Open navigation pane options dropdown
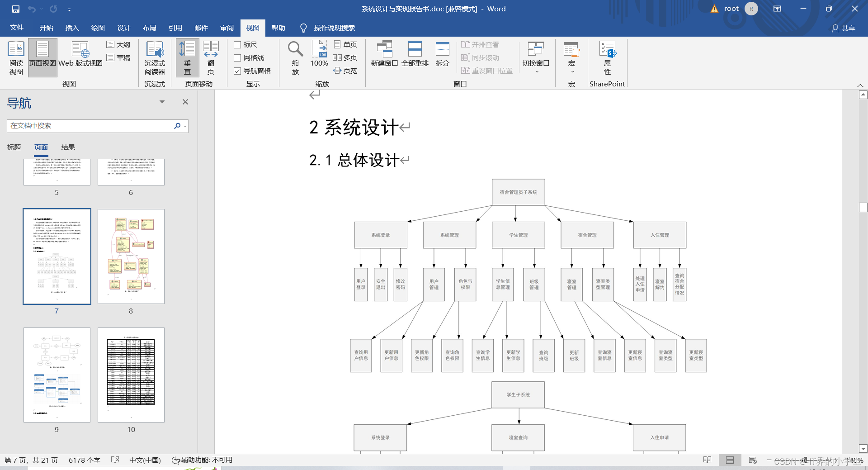This screenshot has width=868, height=470. pyautogui.click(x=162, y=102)
